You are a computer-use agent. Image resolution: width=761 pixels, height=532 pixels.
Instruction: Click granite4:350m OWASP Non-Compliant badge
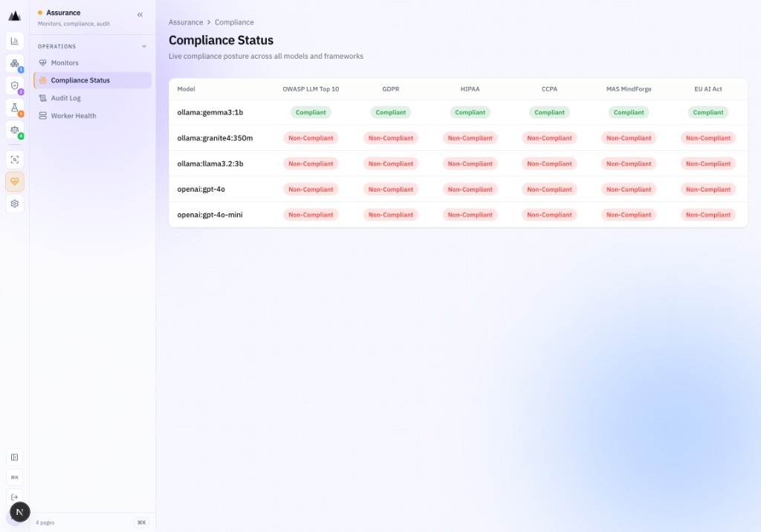pyautogui.click(x=311, y=138)
